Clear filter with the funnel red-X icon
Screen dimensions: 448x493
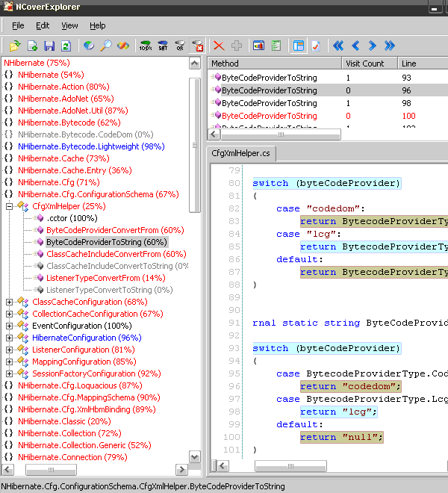tap(197, 46)
